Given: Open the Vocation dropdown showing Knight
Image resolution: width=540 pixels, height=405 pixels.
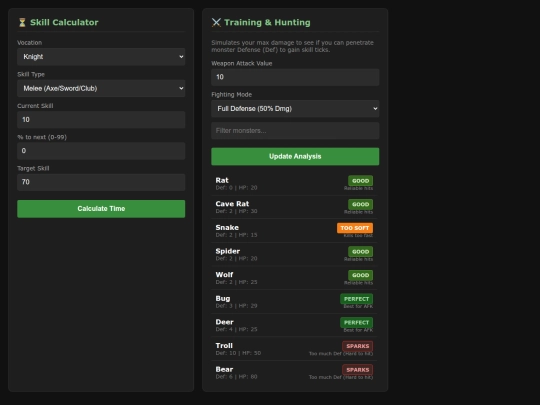Looking at the screenshot, I should 101,57.
